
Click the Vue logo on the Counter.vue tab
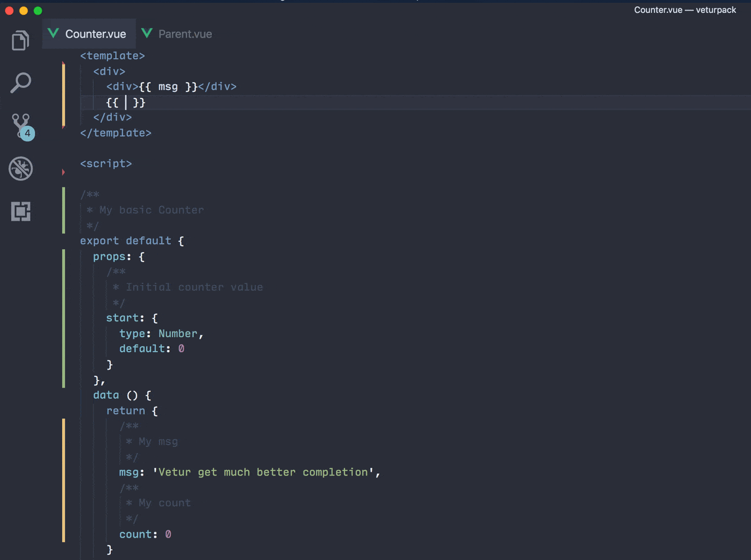coord(53,33)
